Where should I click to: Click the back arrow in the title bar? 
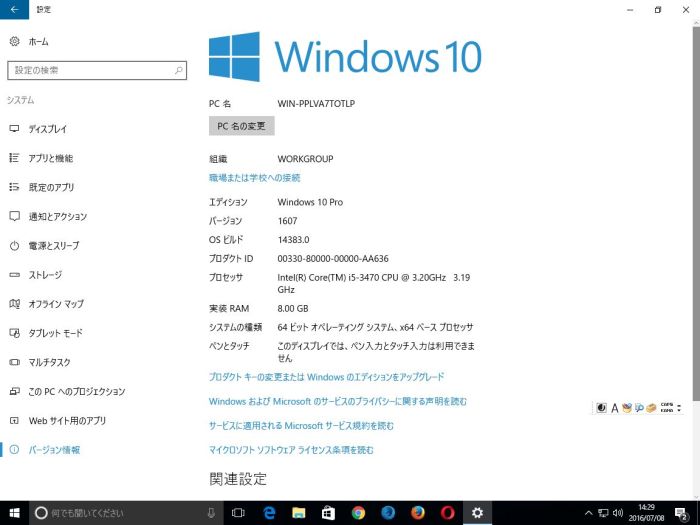point(14,9)
